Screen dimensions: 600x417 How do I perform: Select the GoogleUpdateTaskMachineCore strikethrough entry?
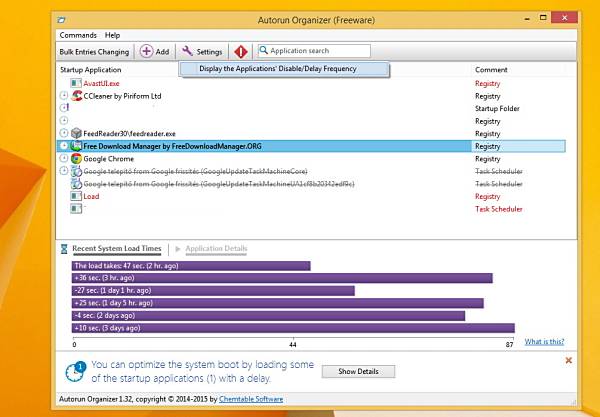(195, 171)
